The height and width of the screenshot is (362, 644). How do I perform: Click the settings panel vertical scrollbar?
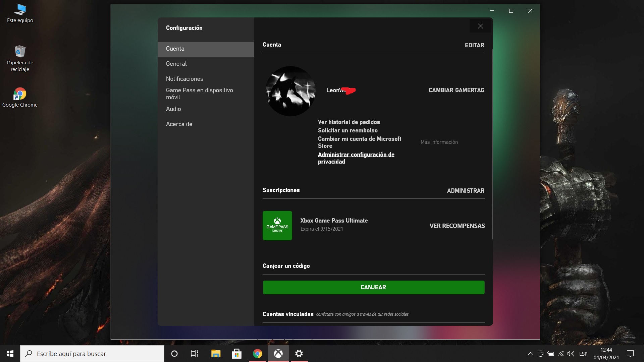[x=492, y=144]
